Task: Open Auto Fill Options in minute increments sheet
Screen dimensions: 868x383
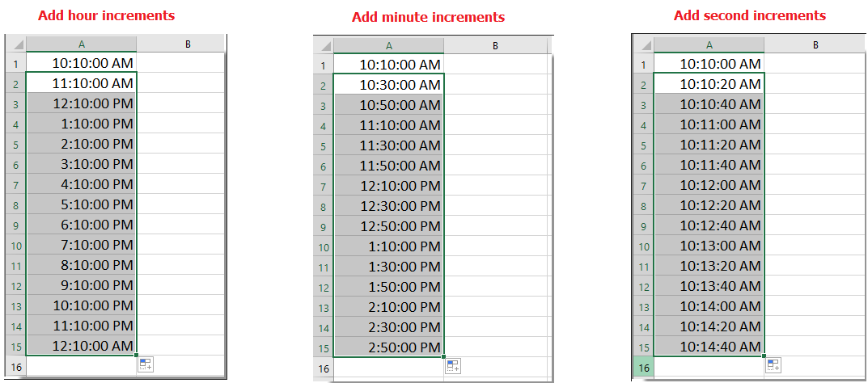Action: (453, 366)
